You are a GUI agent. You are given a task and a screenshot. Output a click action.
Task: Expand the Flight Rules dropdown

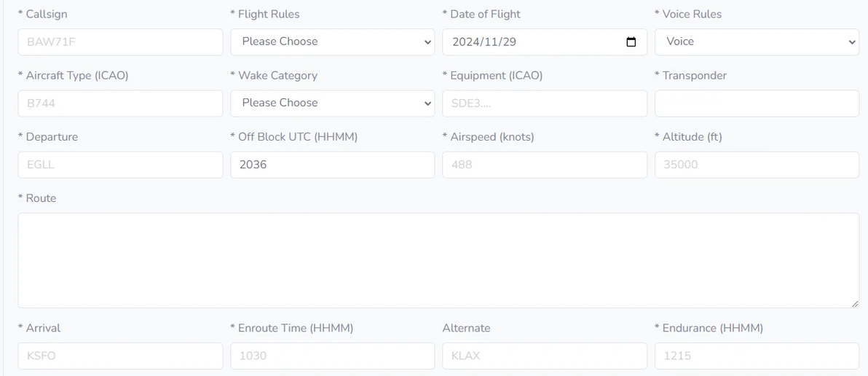(332, 42)
